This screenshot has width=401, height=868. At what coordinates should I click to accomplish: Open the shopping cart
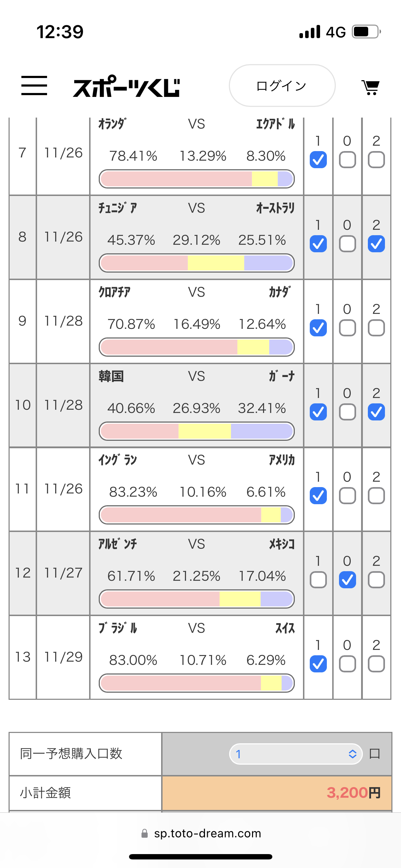(371, 87)
